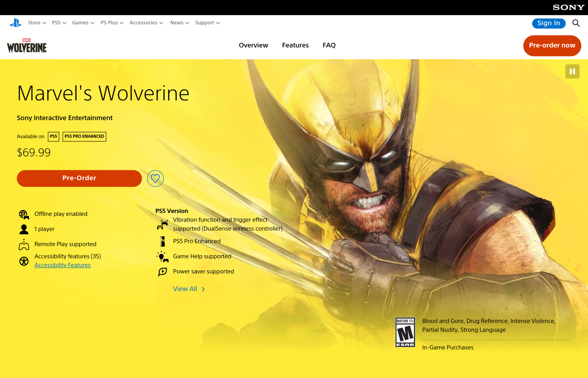Click the Vibration function and trigger effect text

pos(228,224)
